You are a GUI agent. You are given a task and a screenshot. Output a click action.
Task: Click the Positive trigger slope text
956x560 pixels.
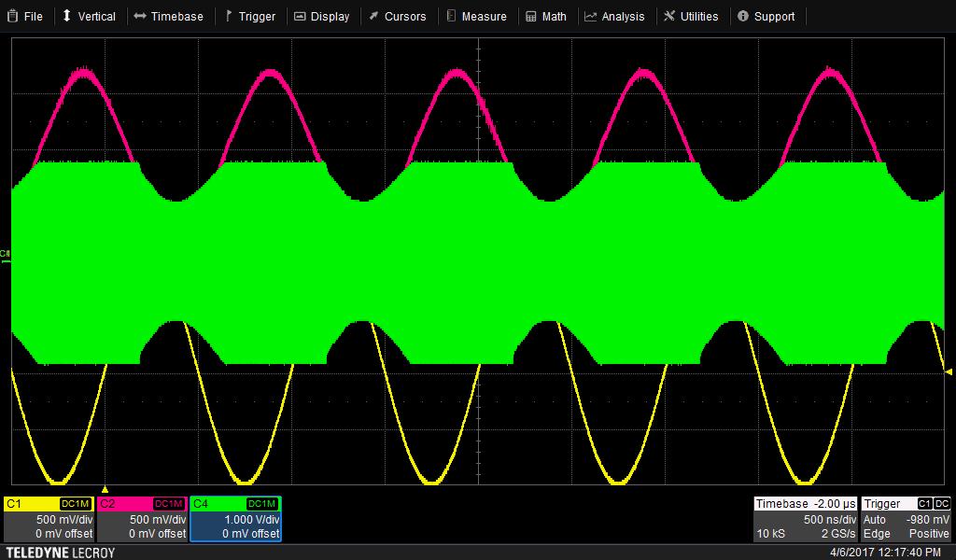point(929,534)
